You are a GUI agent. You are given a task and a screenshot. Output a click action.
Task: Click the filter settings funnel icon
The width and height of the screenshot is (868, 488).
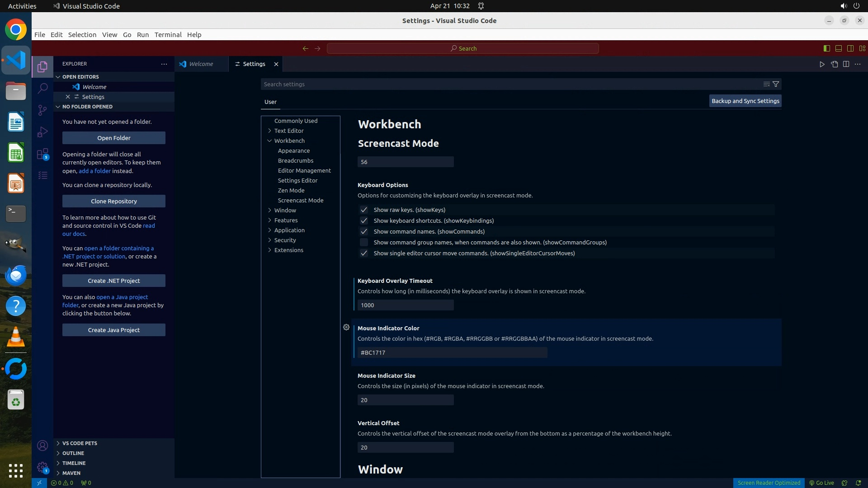click(776, 84)
